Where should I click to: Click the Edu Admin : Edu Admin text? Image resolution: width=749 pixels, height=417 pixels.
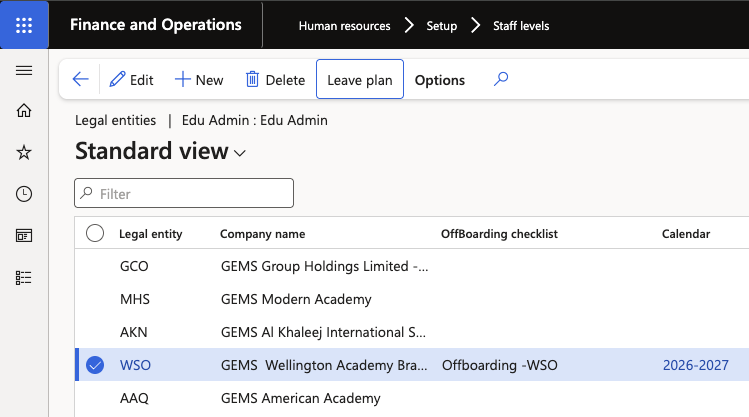pyautogui.click(x=255, y=120)
